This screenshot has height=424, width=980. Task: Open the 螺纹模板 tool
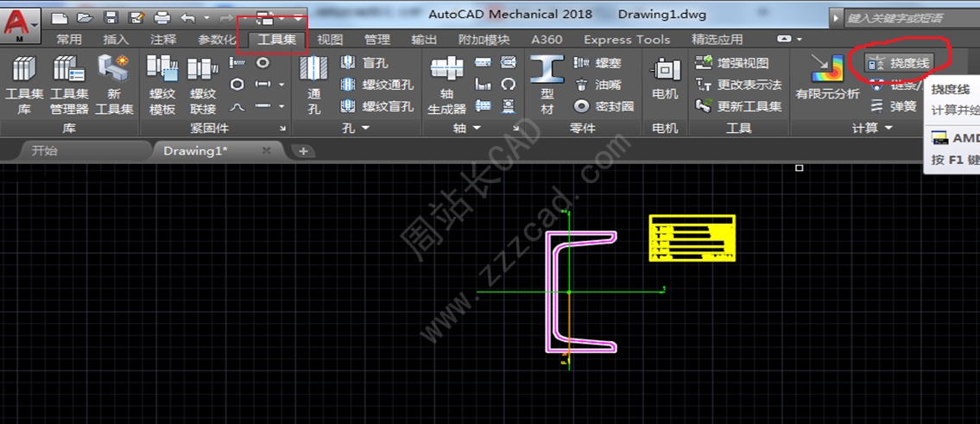click(162, 85)
